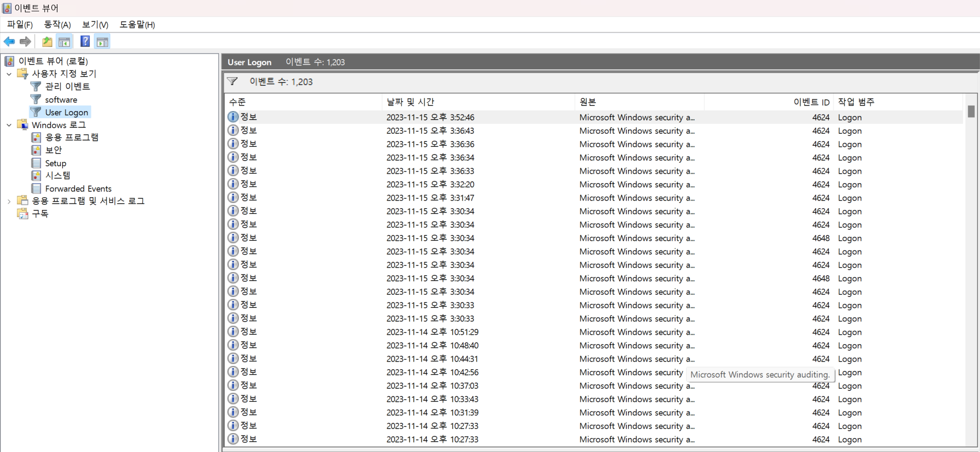Click the User Logon pane header title
The image size is (980, 452).
250,62
